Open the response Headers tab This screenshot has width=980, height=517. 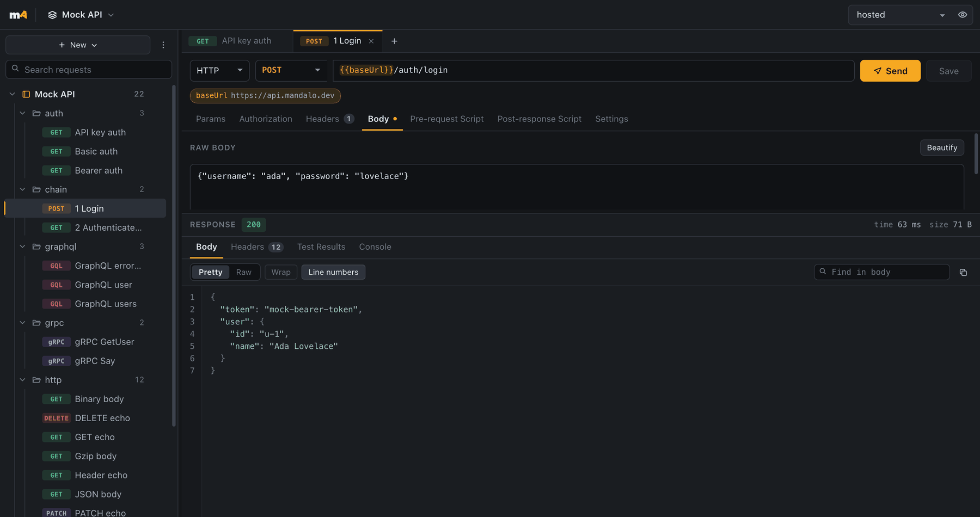[257, 247]
